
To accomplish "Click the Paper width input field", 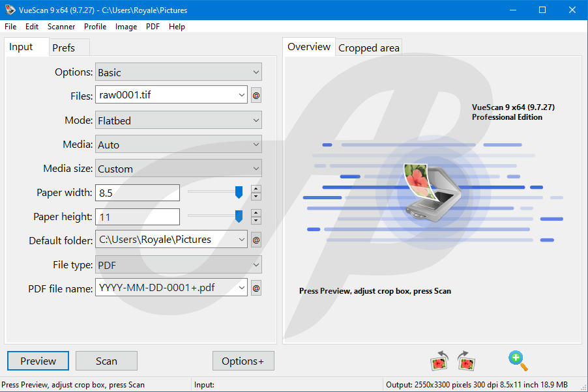I will (138, 193).
